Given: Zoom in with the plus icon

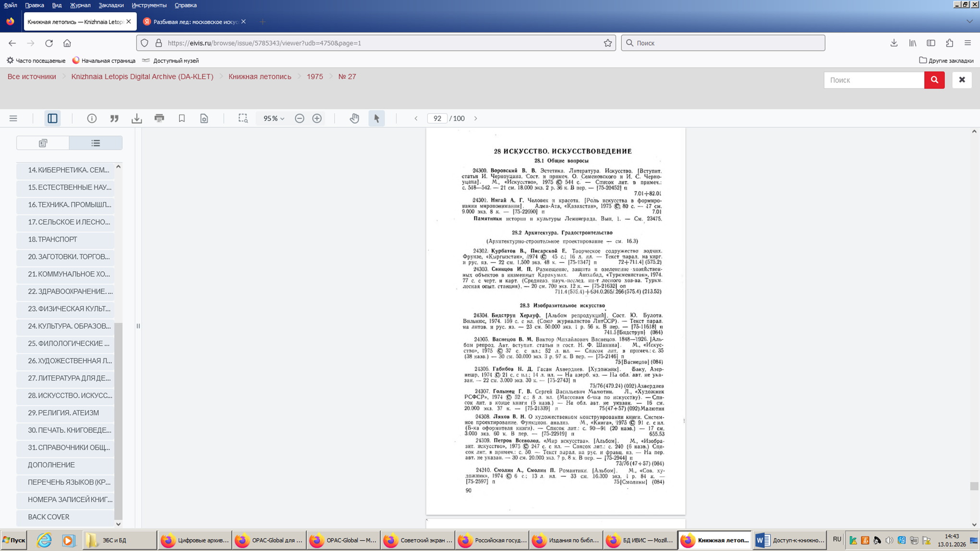Looking at the screenshot, I should point(317,119).
